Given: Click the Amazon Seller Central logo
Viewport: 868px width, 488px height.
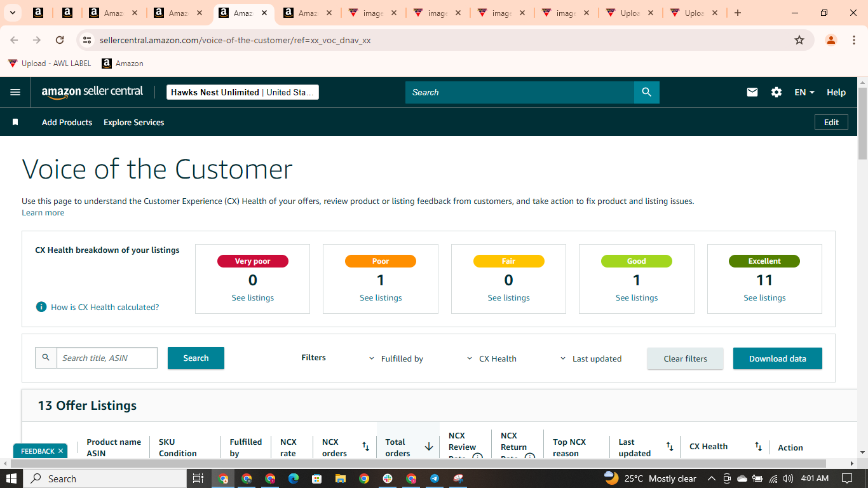Looking at the screenshot, I should [x=92, y=92].
